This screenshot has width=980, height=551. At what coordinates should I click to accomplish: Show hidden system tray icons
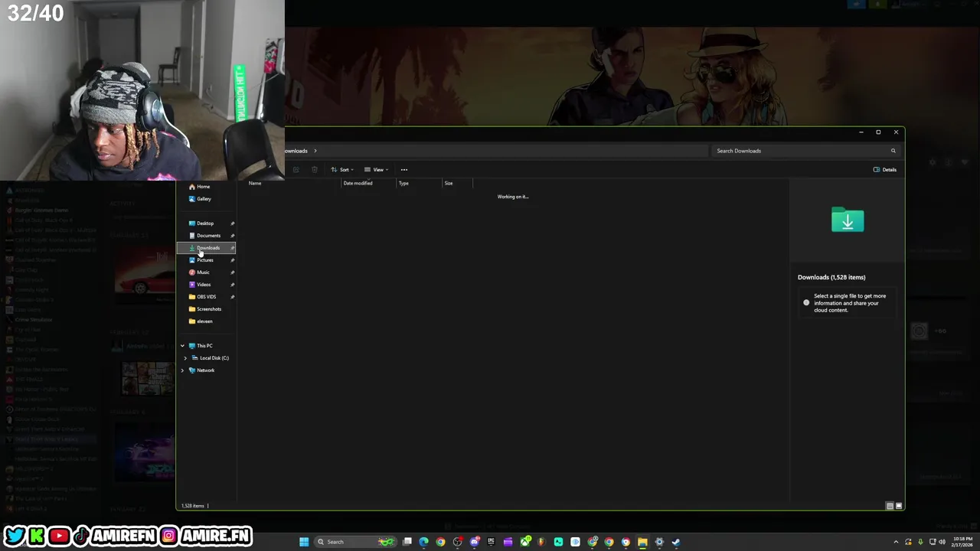pos(896,542)
